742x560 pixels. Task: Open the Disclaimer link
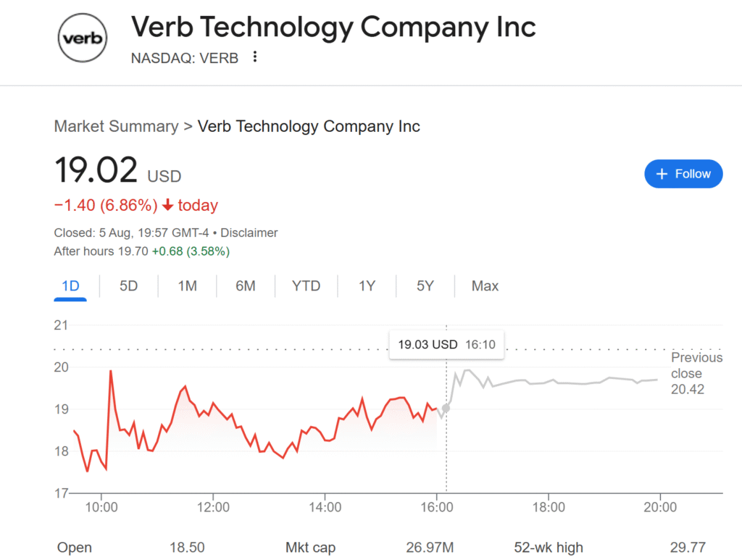pyautogui.click(x=249, y=233)
